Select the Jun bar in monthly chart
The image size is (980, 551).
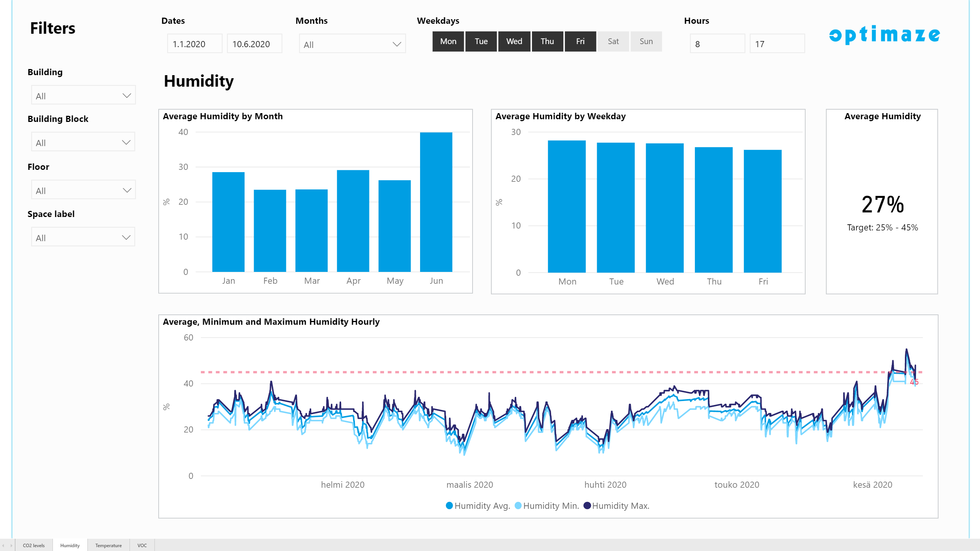(436, 202)
